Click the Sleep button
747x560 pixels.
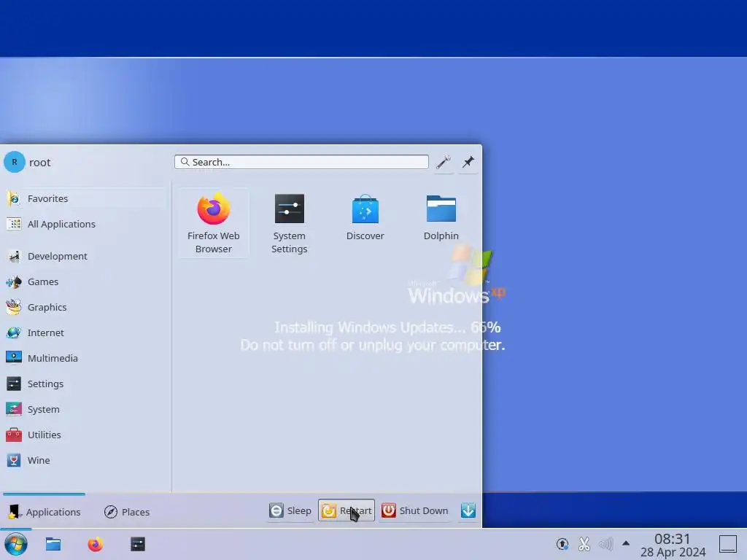290,510
